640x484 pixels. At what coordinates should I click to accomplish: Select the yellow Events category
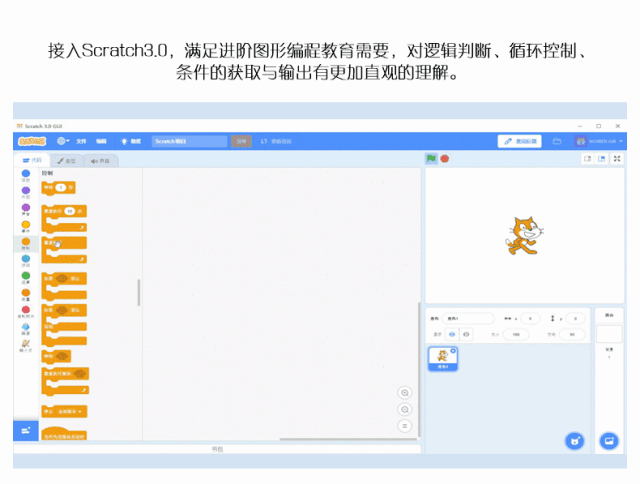[26, 227]
